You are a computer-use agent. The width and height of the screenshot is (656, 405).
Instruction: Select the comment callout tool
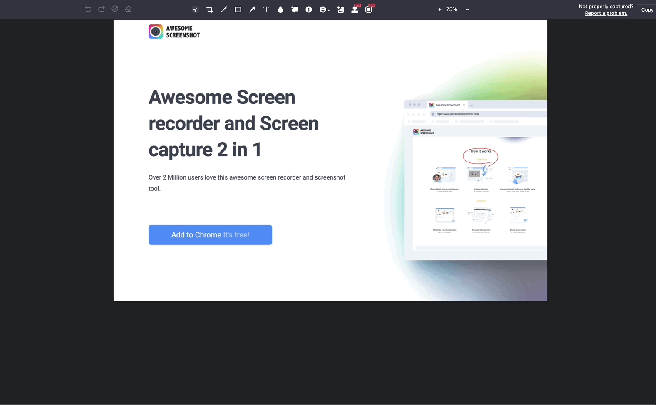(x=295, y=9)
